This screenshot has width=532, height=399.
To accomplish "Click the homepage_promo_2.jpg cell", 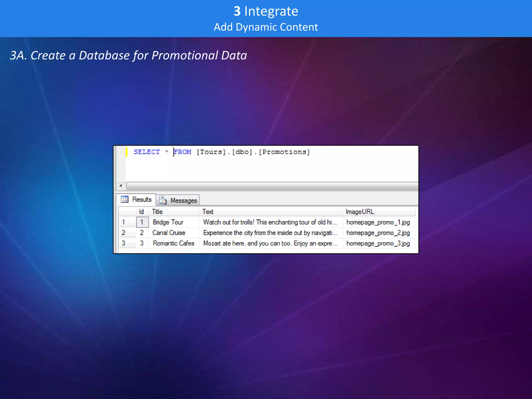I will tap(379, 233).
